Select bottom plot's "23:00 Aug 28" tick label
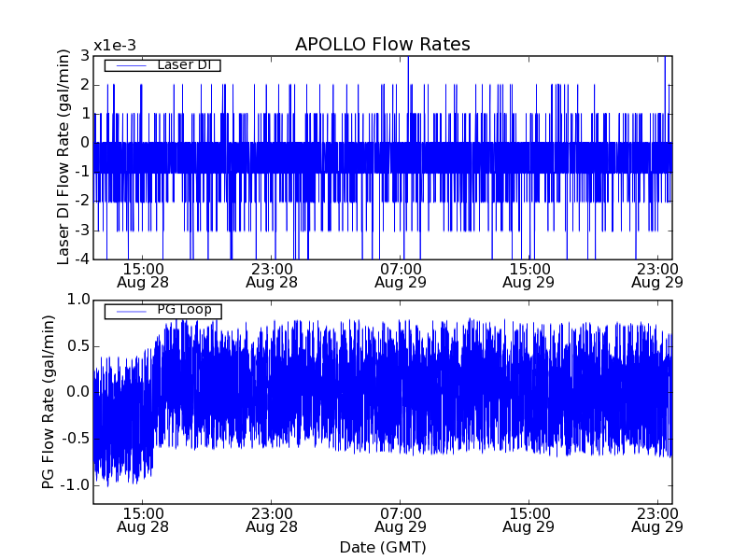This screenshot has width=747, height=560. tap(272, 520)
